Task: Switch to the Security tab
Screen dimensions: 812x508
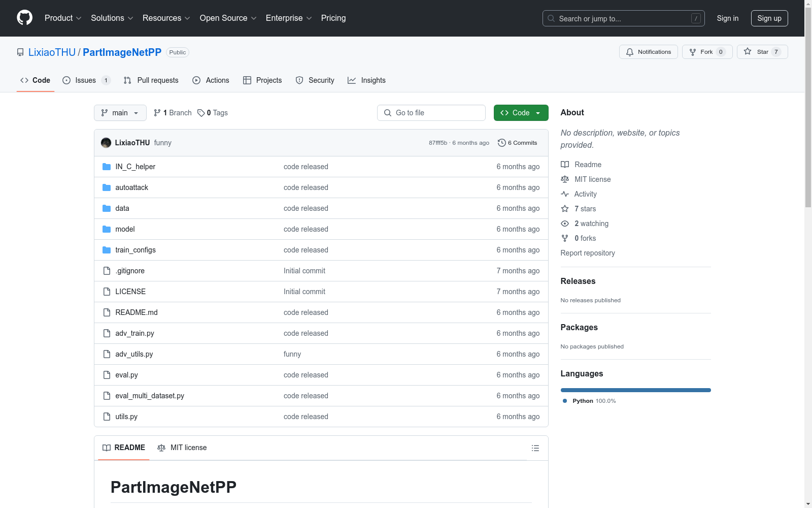Action: coord(315,80)
